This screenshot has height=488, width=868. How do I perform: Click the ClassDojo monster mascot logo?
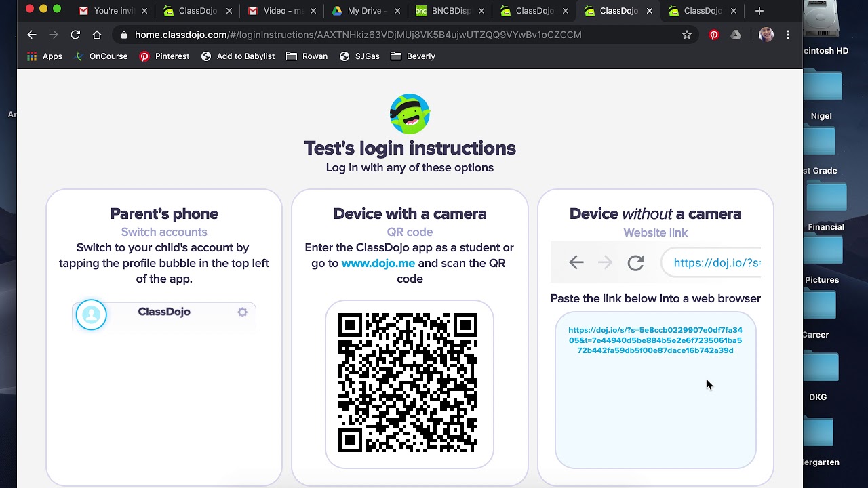click(x=410, y=114)
